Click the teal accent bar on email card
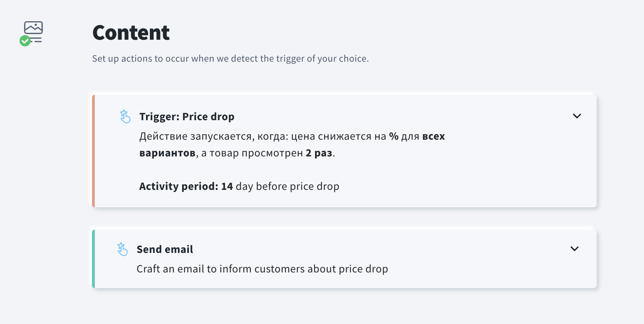 tap(93, 259)
